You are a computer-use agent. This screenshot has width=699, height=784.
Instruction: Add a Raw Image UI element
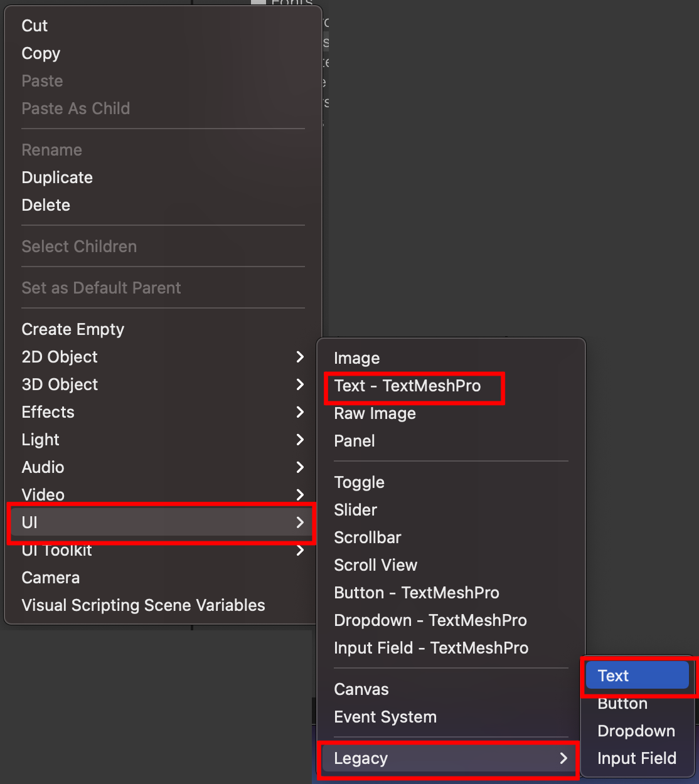(375, 413)
